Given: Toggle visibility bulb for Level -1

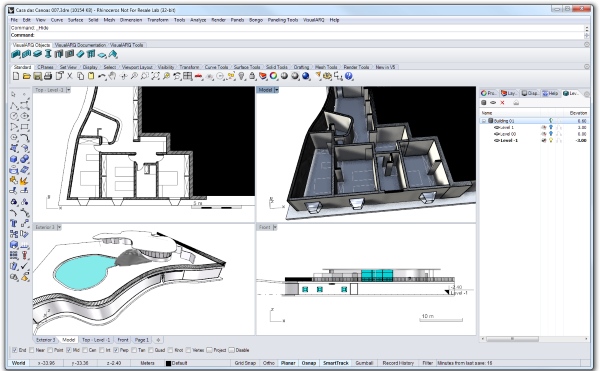Looking at the screenshot, I should (x=551, y=140).
